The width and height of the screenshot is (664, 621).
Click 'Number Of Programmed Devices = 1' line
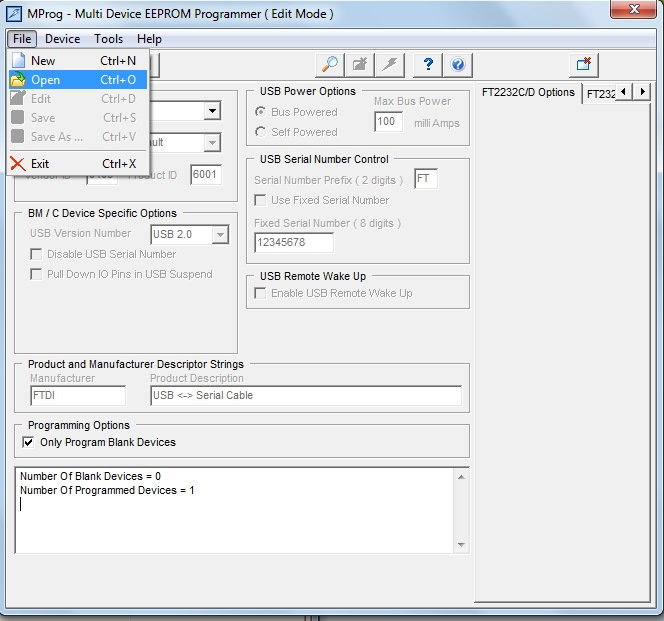tap(107, 490)
